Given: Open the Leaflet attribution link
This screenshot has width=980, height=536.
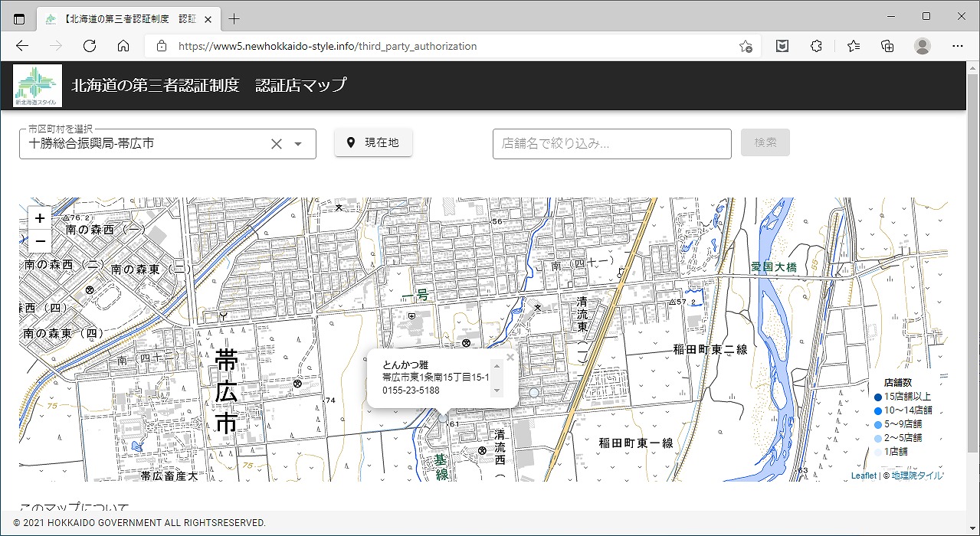Looking at the screenshot, I should (x=864, y=476).
